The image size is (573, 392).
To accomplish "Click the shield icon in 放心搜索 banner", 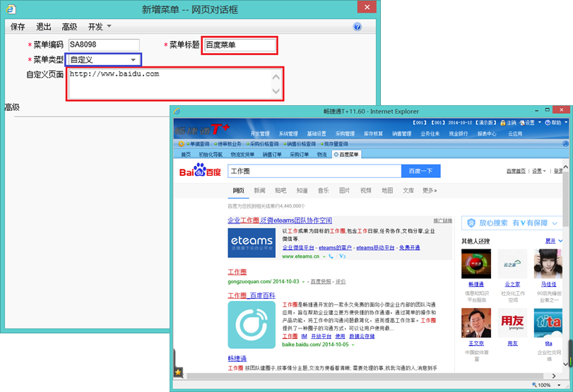I will tap(471, 223).
